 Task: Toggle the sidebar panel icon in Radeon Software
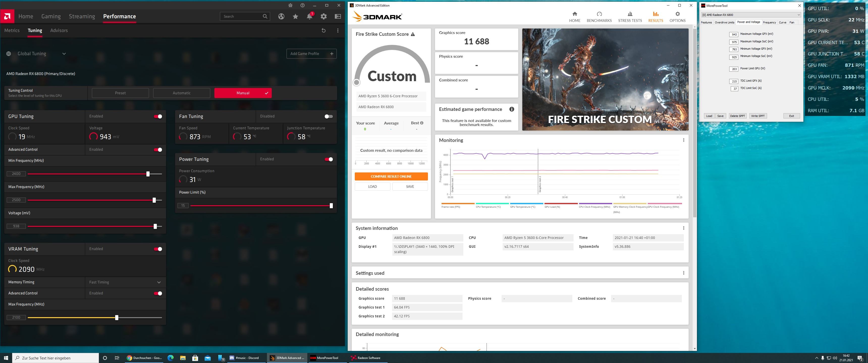[338, 16]
